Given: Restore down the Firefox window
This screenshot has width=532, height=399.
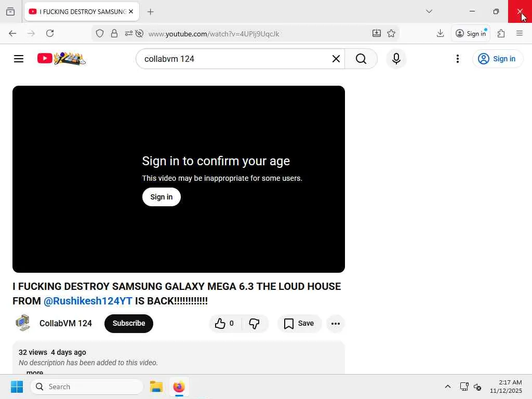Looking at the screenshot, I should pyautogui.click(x=496, y=11).
